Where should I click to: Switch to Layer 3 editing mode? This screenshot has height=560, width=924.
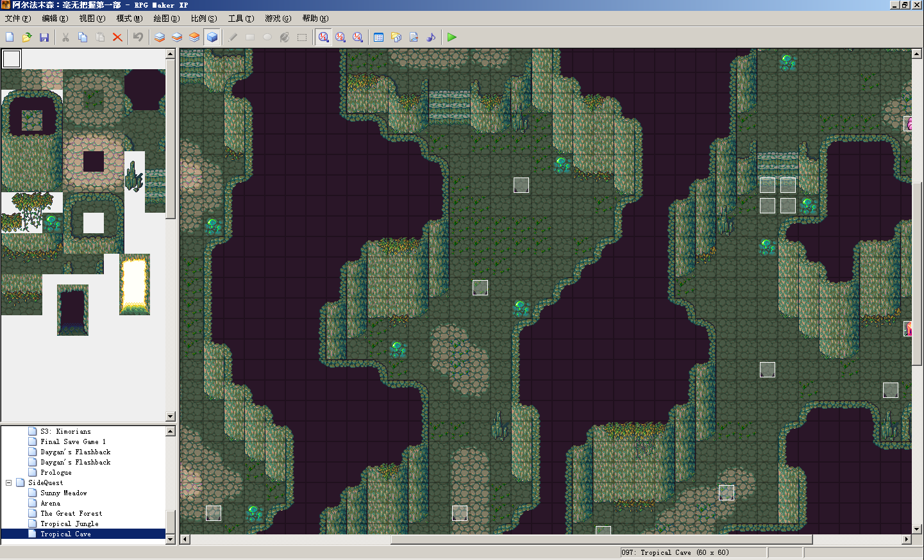194,37
